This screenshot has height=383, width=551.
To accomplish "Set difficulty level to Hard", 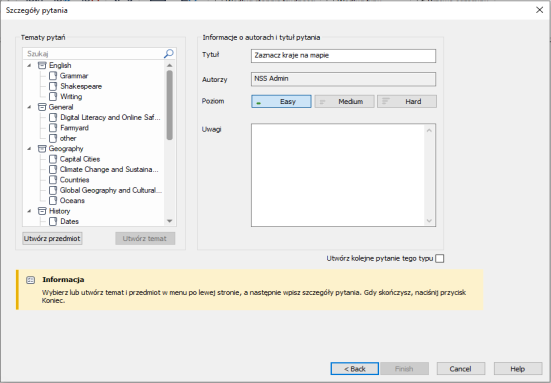I will (407, 102).
